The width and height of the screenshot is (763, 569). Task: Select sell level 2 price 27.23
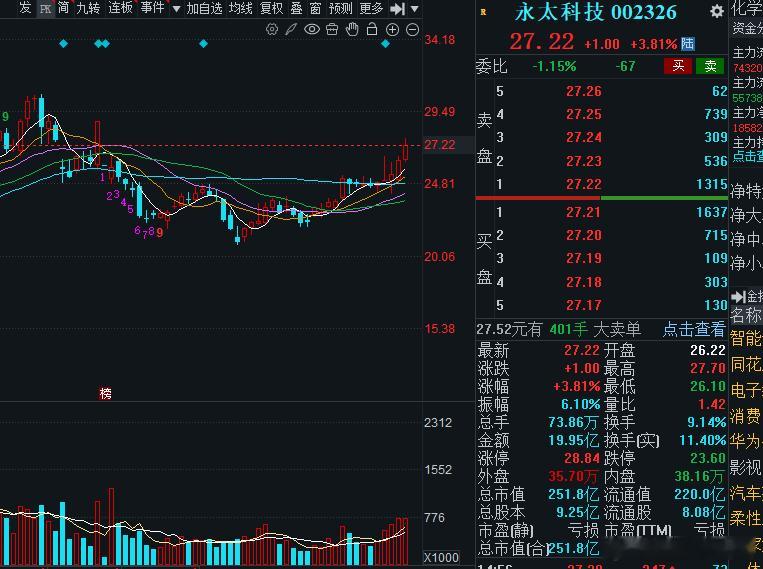pyautogui.click(x=583, y=161)
